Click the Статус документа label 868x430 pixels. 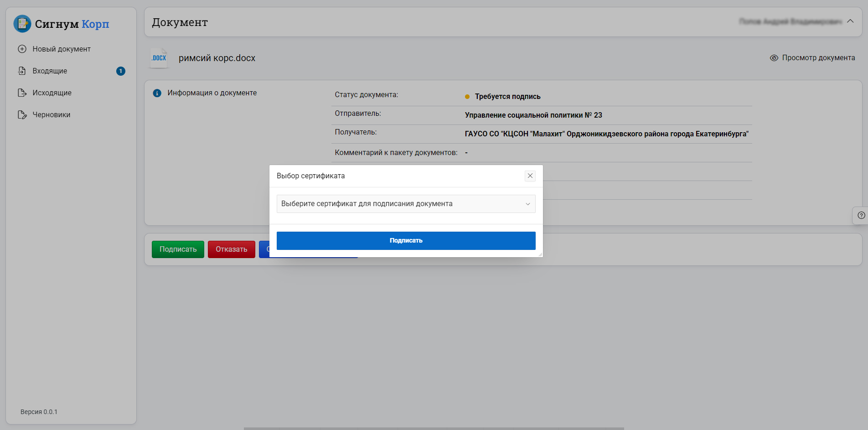coord(367,95)
